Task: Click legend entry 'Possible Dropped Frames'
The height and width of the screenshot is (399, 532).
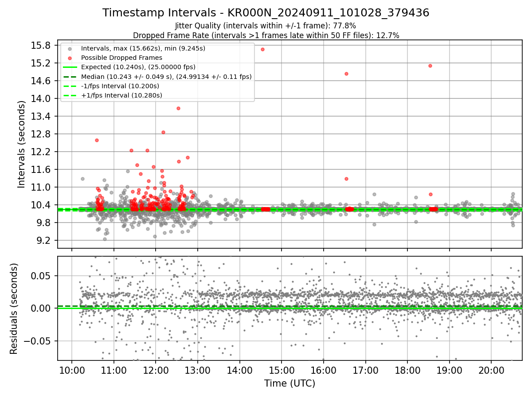Action: [x=121, y=58]
